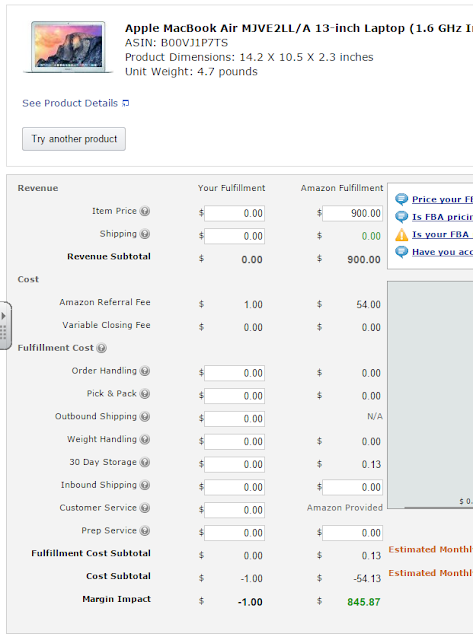Click the Amazon Provided text
Screen dimensions: 473x640
pyautogui.click(x=345, y=508)
